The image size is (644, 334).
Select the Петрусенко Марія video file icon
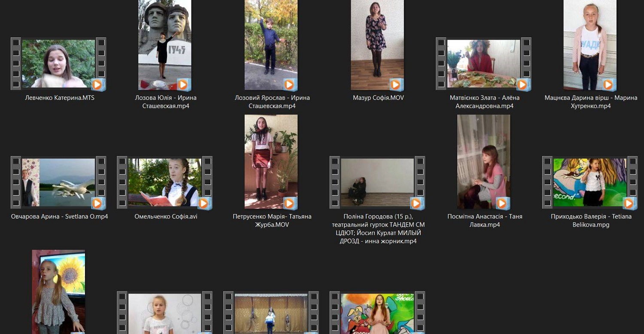[271, 162]
